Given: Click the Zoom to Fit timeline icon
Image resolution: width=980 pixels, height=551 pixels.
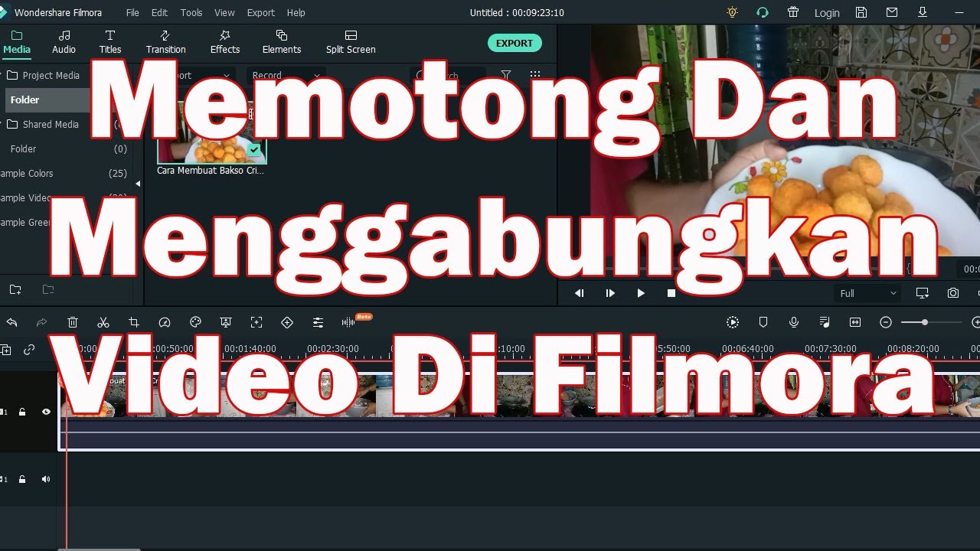Looking at the screenshot, I should pyautogui.click(x=855, y=322).
